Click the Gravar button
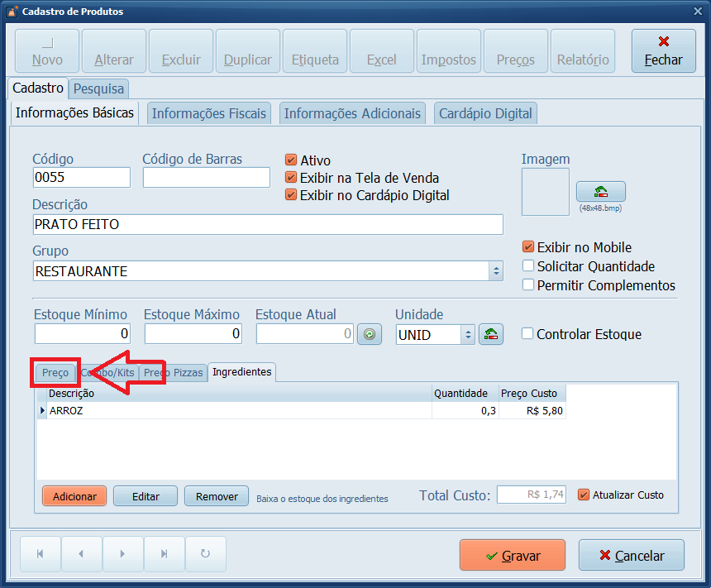 click(x=512, y=556)
